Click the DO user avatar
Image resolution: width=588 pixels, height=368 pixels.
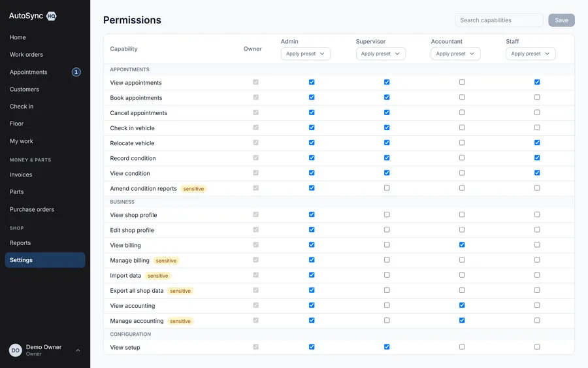(x=16, y=350)
